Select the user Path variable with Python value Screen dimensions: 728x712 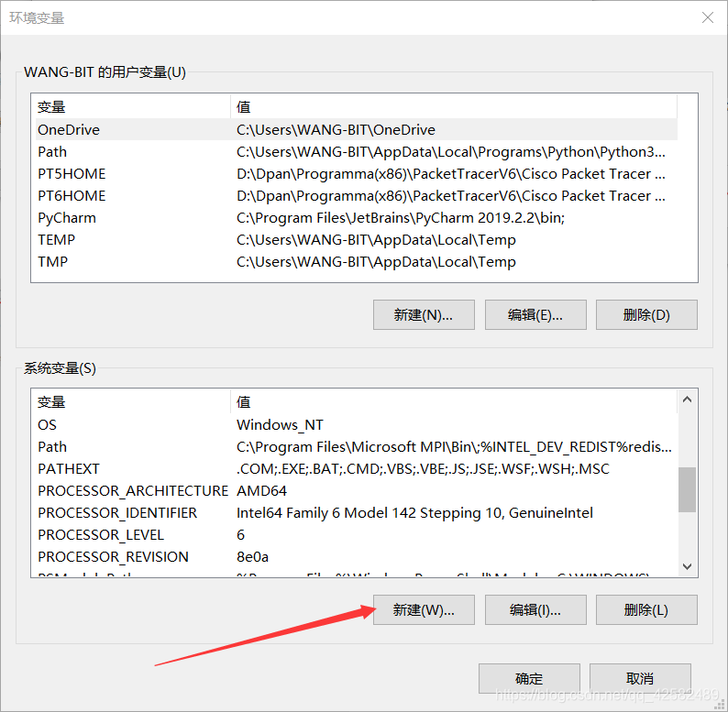pyautogui.click(x=356, y=152)
